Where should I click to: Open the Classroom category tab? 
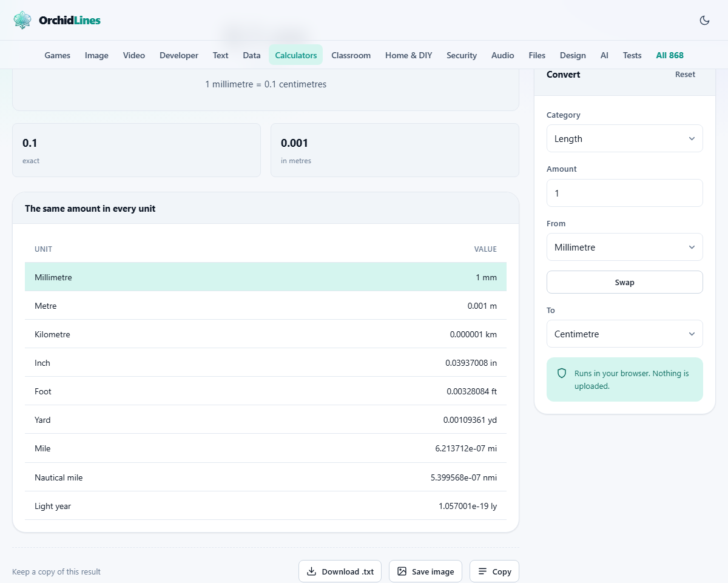(351, 55)
